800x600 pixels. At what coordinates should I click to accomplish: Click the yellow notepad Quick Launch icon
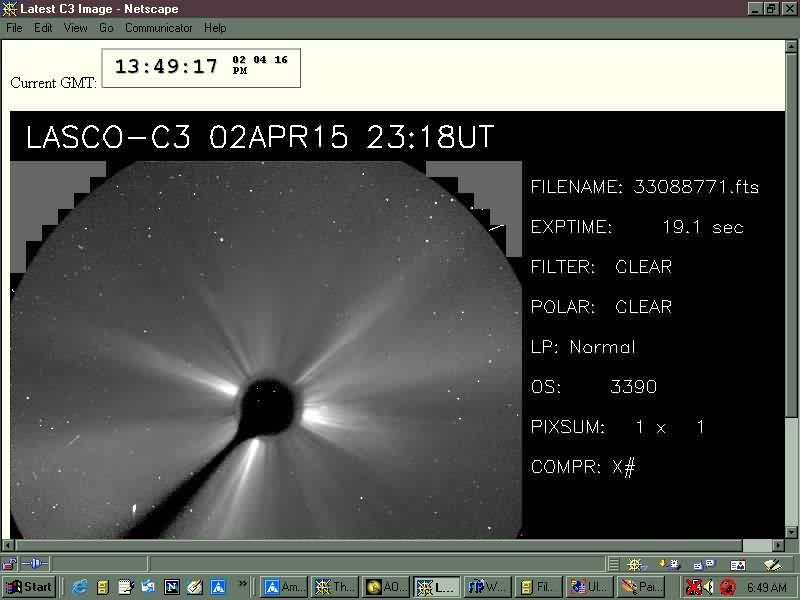pyautogui.click(x=103, y=587)
